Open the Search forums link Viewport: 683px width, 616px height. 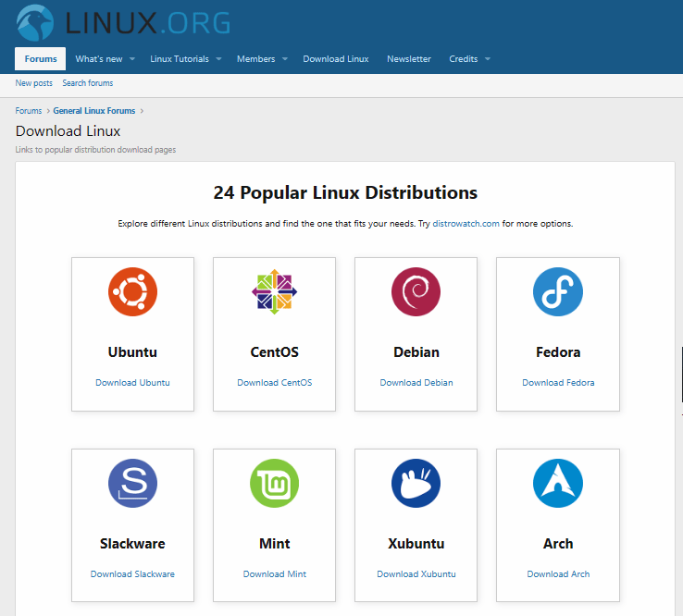(88, 83)
